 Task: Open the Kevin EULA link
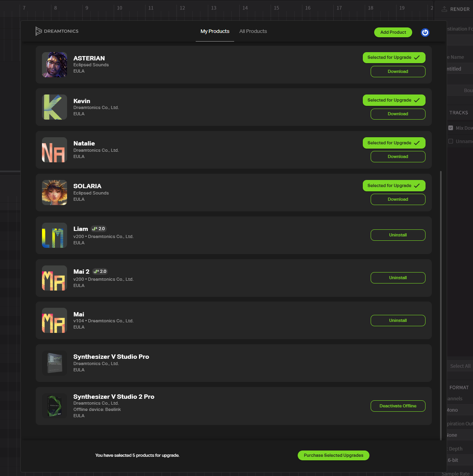[79, 114]
